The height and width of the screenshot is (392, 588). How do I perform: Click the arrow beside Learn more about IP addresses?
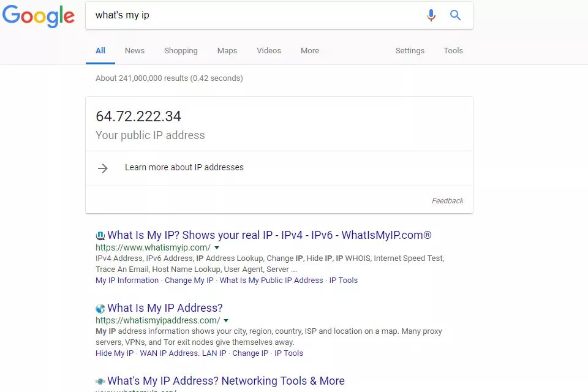[x=103, y=168]
